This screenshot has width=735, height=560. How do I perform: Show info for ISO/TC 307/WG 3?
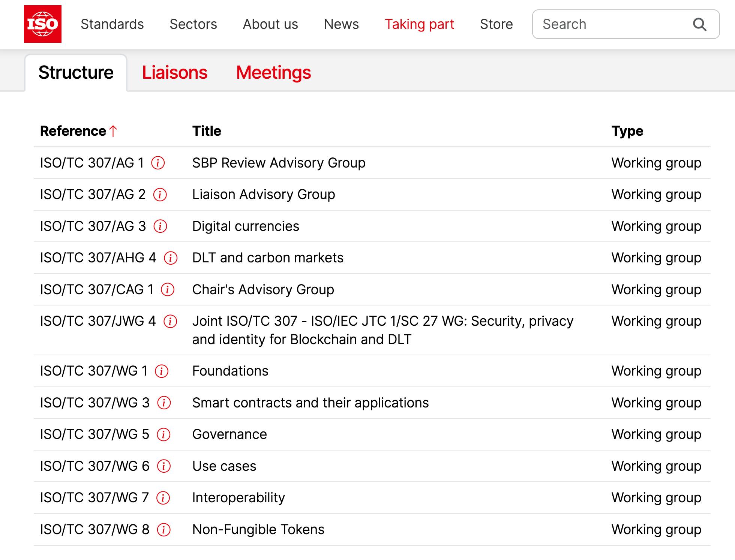click(164, 403)
